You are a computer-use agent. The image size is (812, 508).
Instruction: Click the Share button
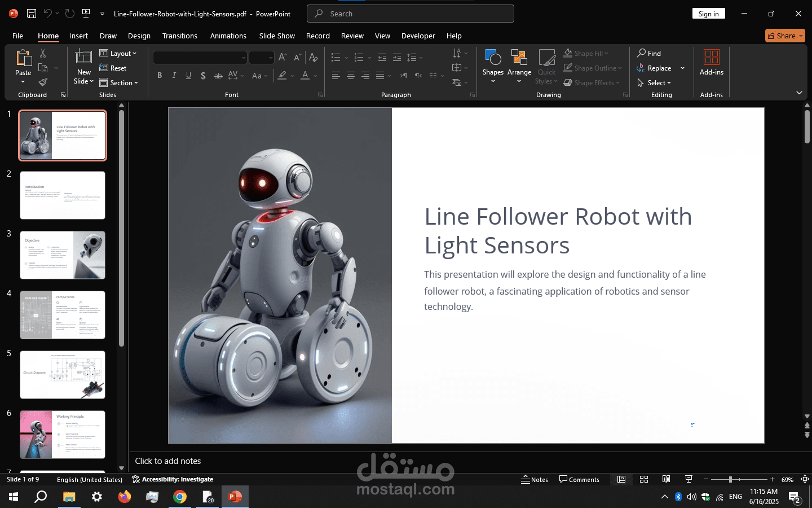[x=785, y=36]
